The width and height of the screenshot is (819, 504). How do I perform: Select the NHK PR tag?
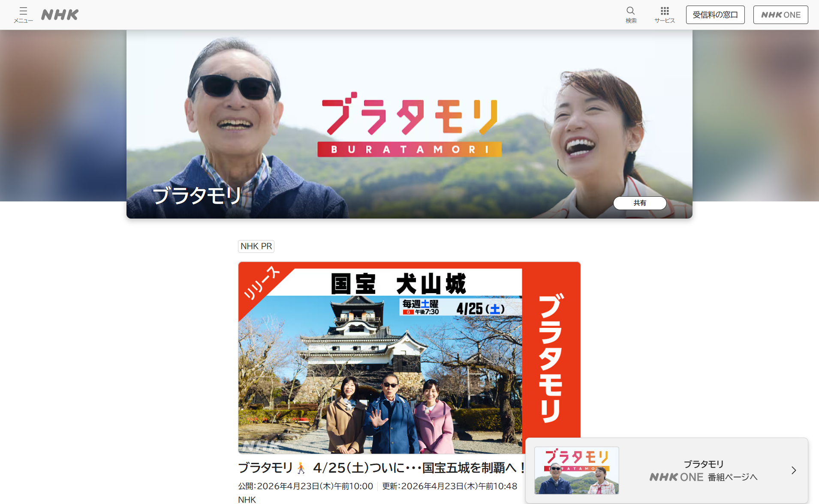256,246
